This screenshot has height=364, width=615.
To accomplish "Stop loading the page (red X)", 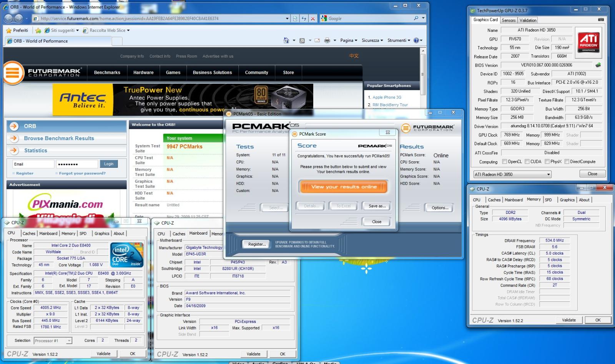I will click(313, 18).
